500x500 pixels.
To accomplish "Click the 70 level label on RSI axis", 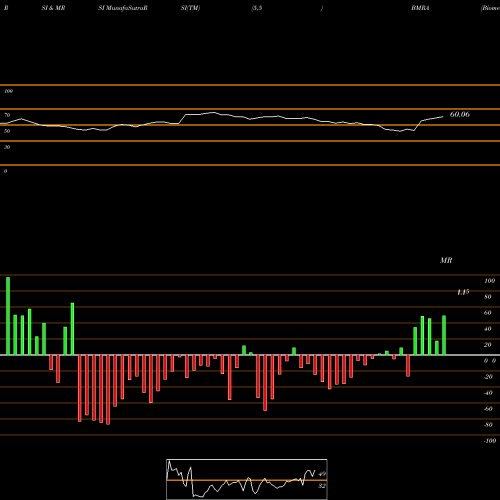I will (x=7, y=115).
